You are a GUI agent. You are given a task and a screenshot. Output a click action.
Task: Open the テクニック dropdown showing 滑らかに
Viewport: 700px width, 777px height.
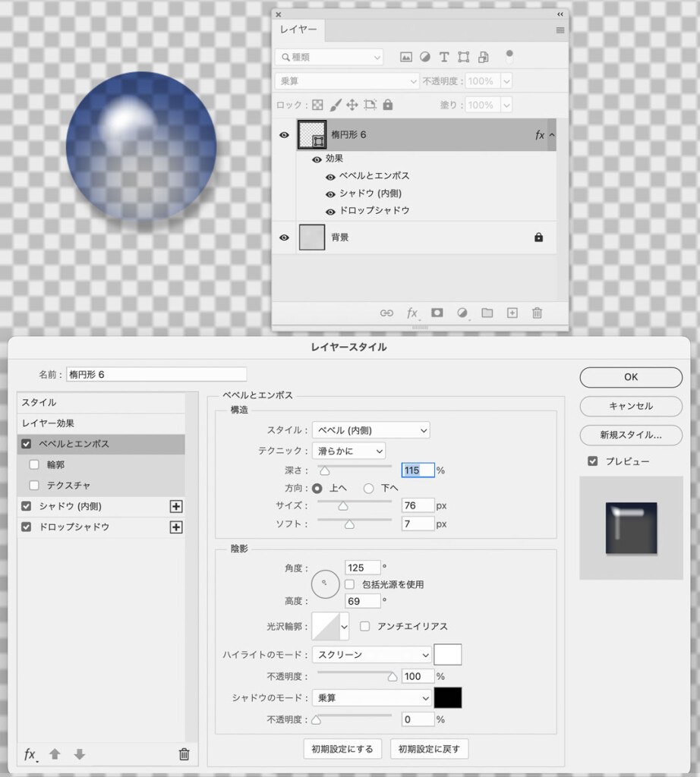[349, 451]
